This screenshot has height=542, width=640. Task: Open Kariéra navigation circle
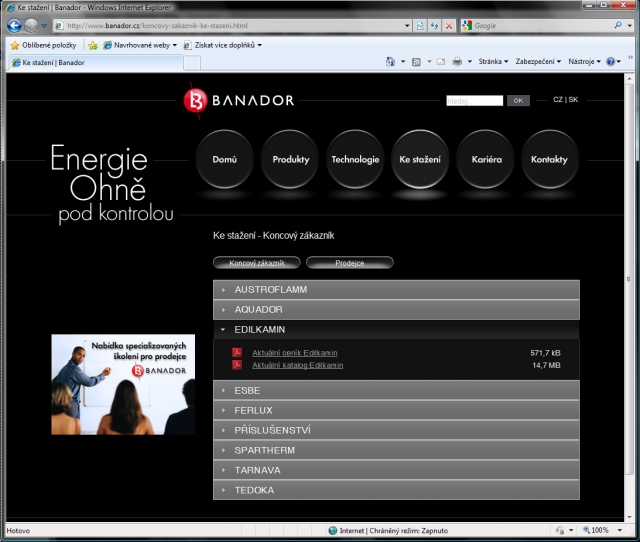tap(485, 159)
